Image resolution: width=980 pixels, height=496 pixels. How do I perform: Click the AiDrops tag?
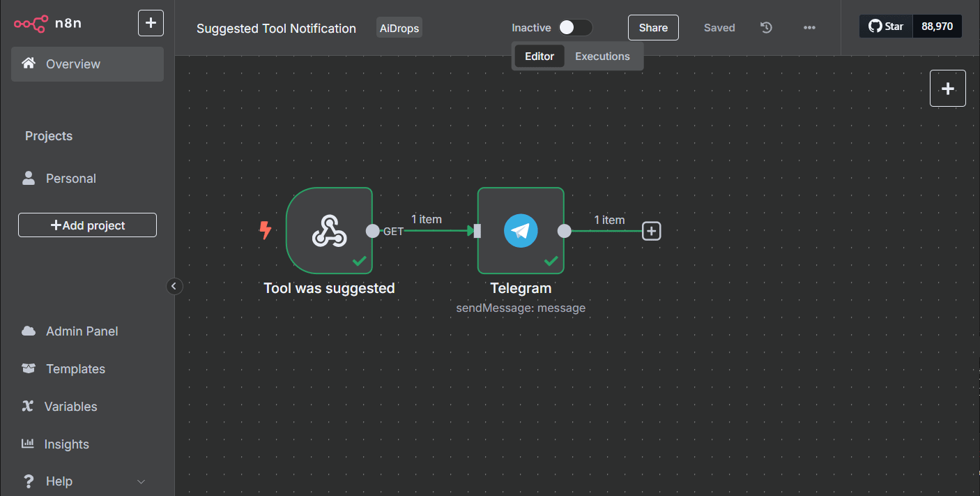[x=399, y=28]
